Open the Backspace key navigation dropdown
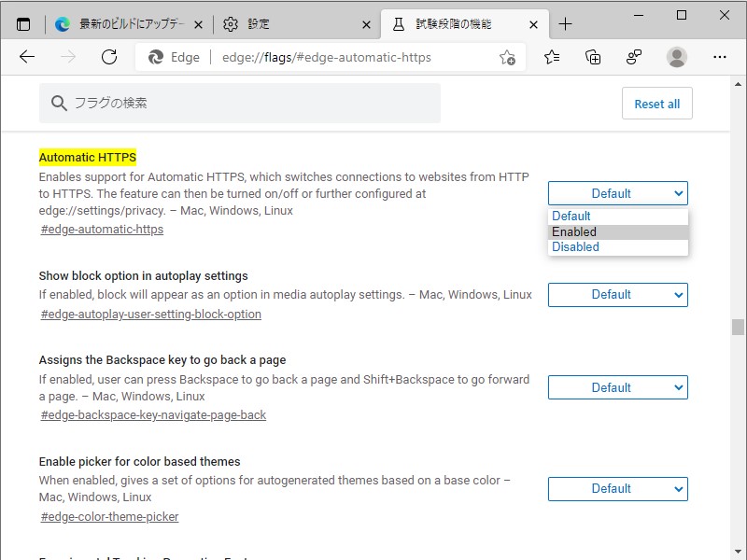This screenshot has width=747, height=560. (x=617, y=387)
